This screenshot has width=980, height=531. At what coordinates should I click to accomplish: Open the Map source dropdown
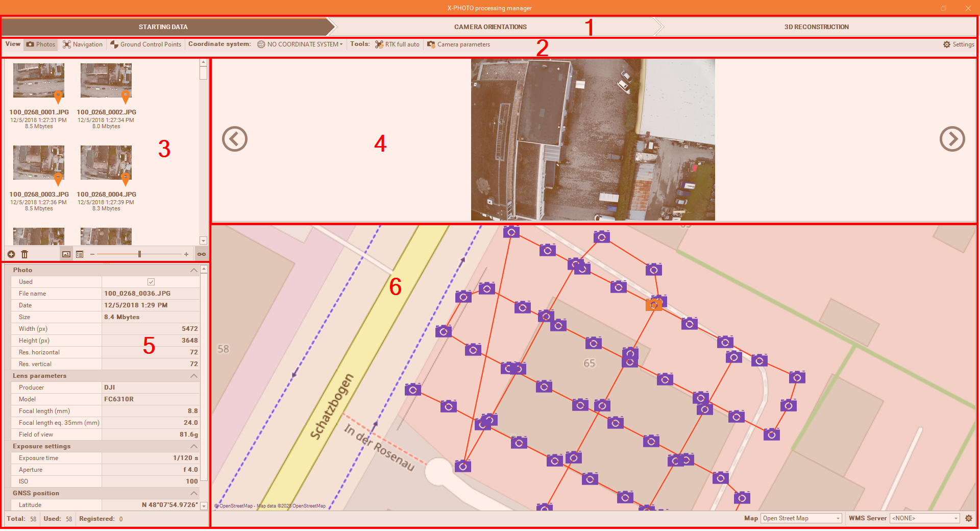pyautogui.click(x=800, y=518)
